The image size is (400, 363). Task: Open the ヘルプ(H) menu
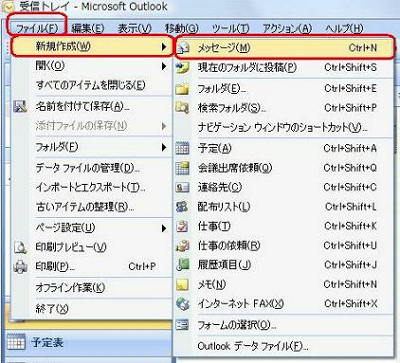tap(344, 29)
